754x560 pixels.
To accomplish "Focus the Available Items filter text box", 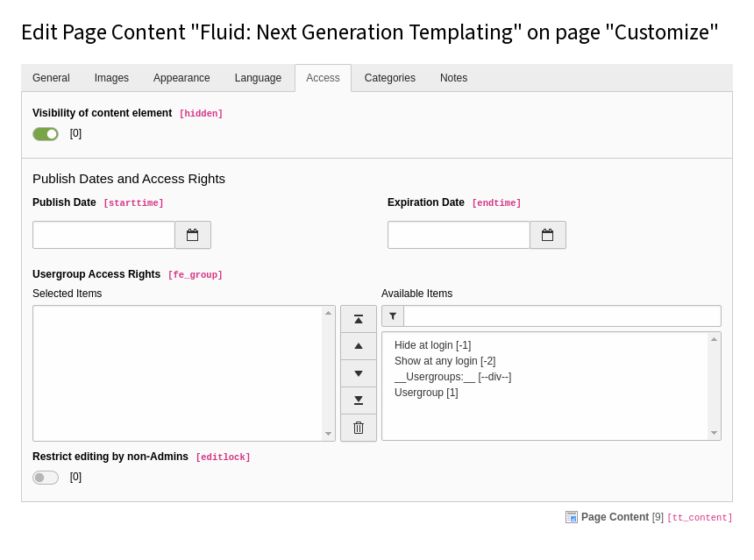I will [562, 316].
